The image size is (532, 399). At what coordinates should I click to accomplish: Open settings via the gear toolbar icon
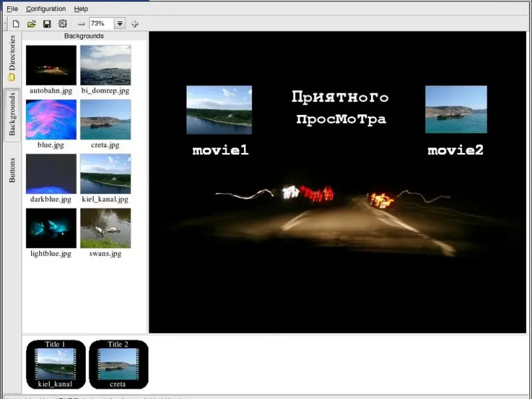point(63,23)
